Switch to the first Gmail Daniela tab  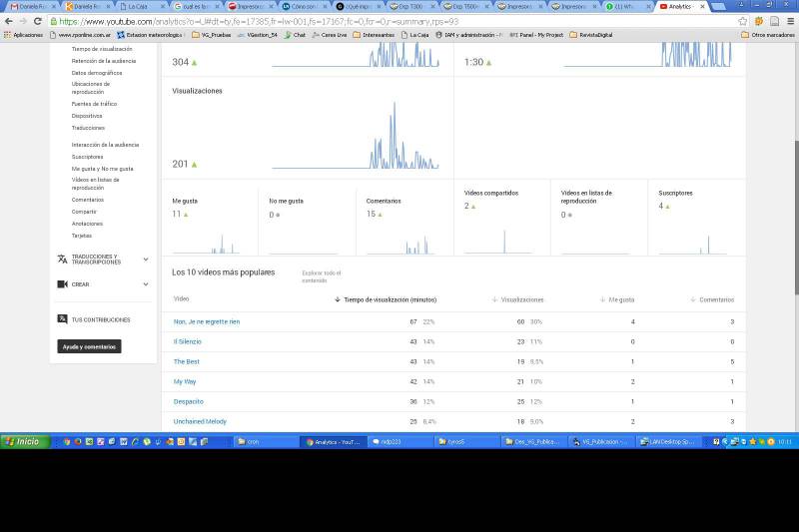pos(32,7)
